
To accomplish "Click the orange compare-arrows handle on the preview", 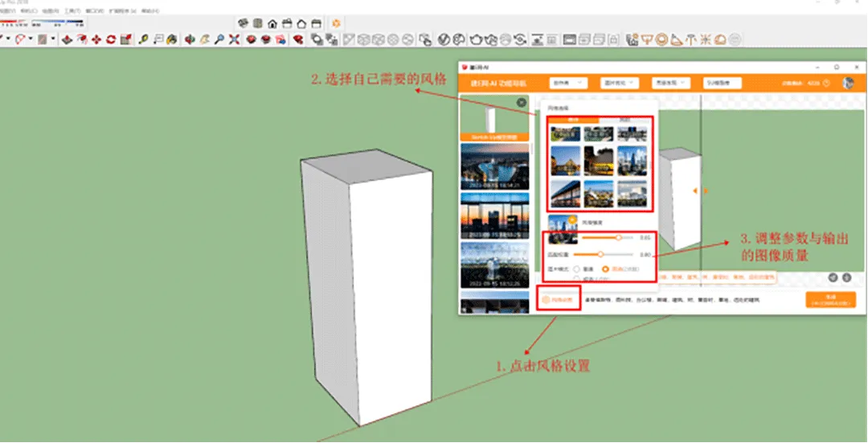I will 700,191.
